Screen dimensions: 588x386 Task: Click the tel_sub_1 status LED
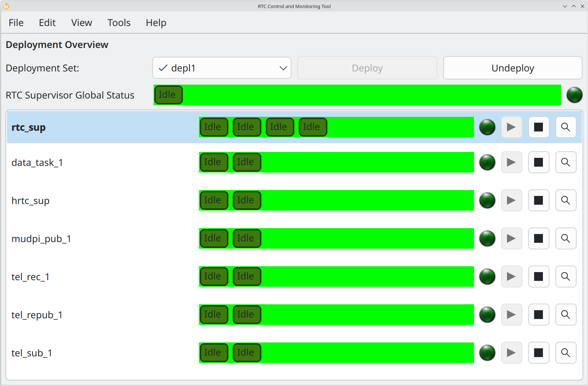point(487,353)
